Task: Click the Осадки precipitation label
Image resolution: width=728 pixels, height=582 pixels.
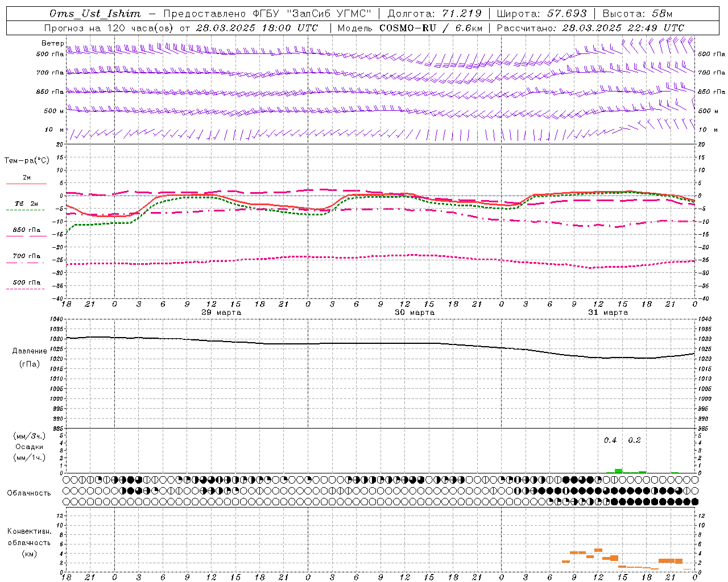Action: point(29,447)
